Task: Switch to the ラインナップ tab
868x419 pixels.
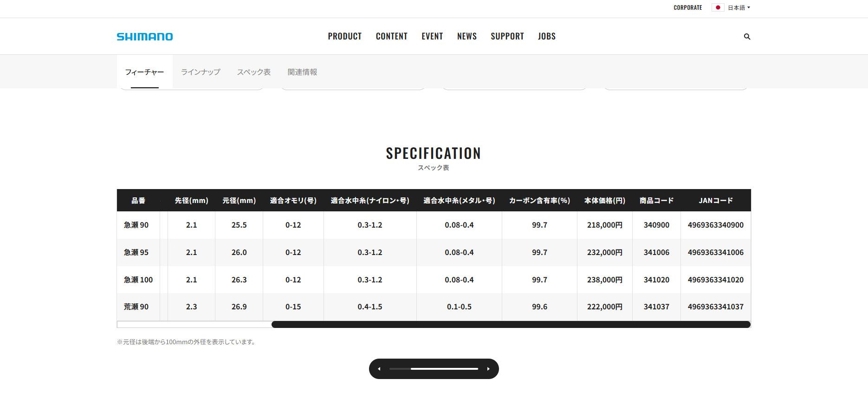Action: (201, 72)
